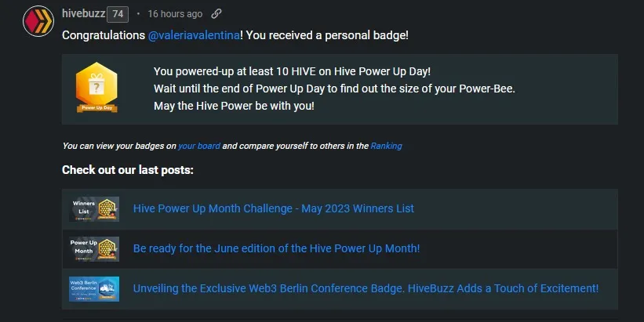Click the "16 hours ago" timestamp
Viewport: 644px width, 322px height.
[x=175, y=14]
